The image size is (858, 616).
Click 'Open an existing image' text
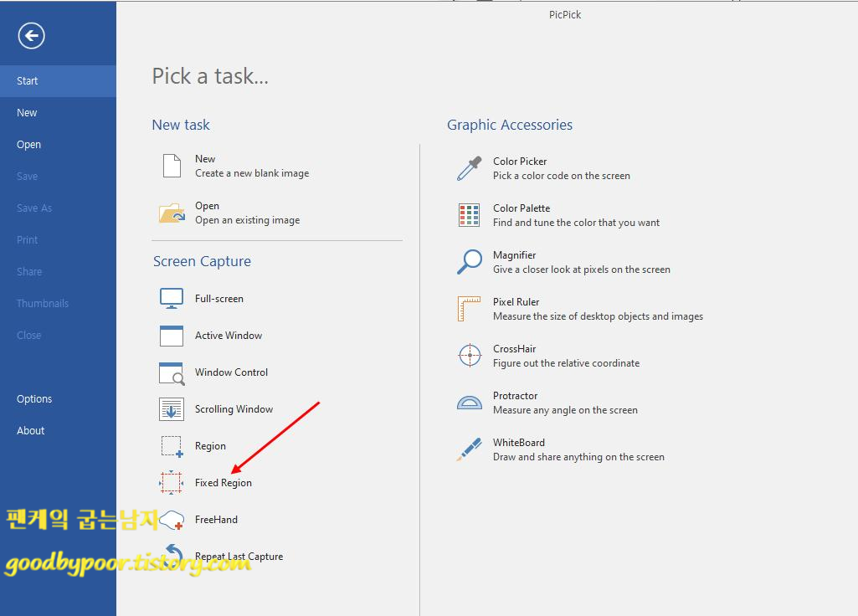247,220
